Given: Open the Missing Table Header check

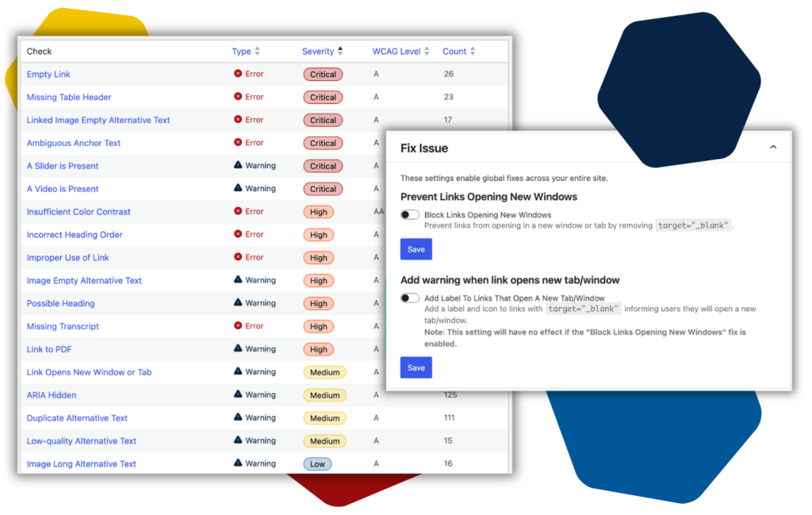Looking at the screenshot, I should 69,97.
